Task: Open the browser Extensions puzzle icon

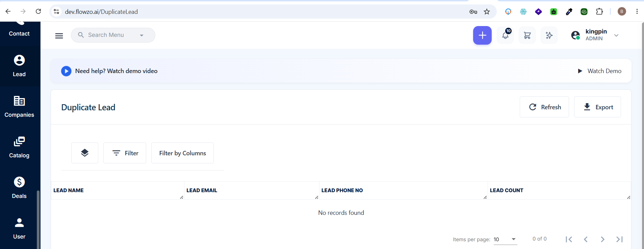Action: [599, 12]
